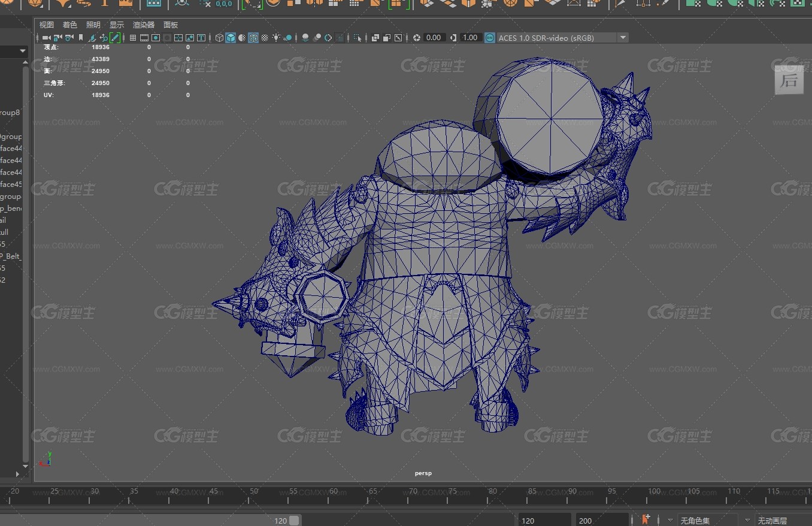
Task: Click the camera Bookmarks icon
Action: tap(81, 38)
